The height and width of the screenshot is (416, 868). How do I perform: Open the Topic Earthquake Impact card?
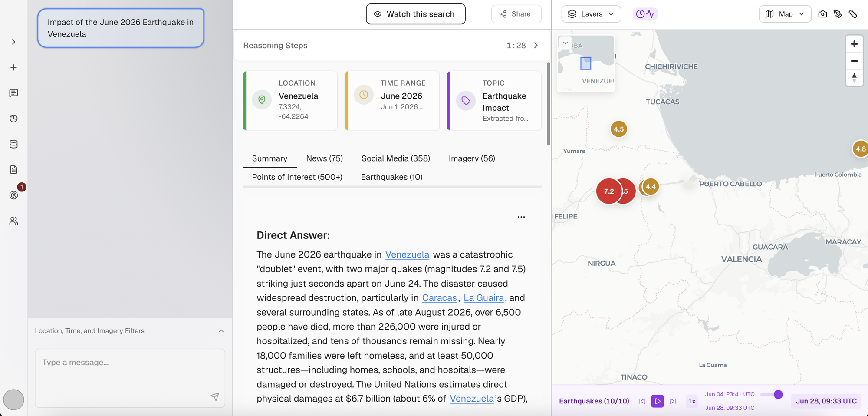(494, 101)
